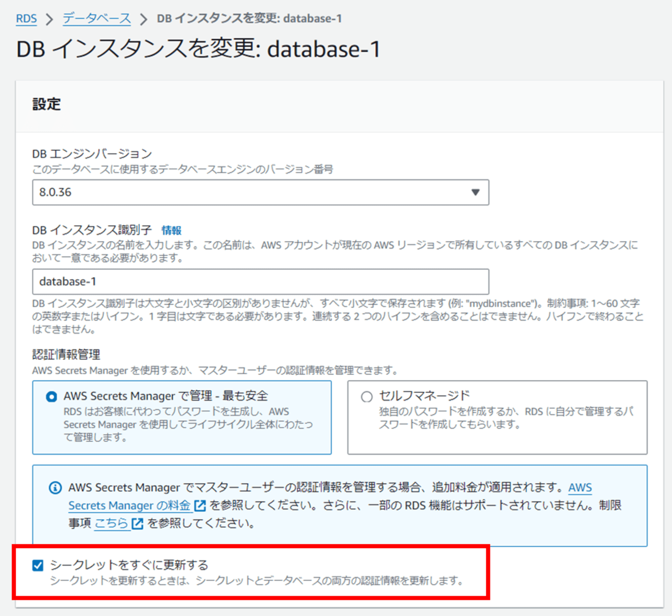Image resolution: width=672 pixels, height=616 pixels.
Task: Click the DB エンジンバージョン label
Action: (x=92, y=154)
